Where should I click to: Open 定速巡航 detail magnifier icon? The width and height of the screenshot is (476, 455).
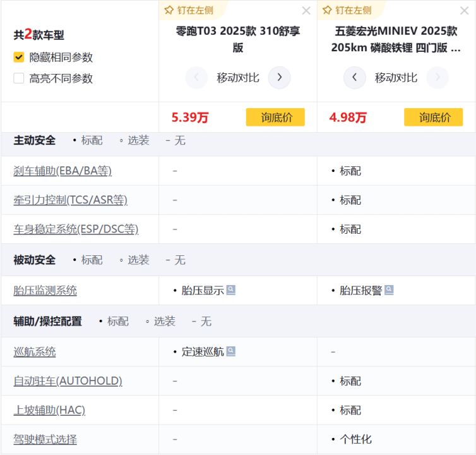point(231,351)
